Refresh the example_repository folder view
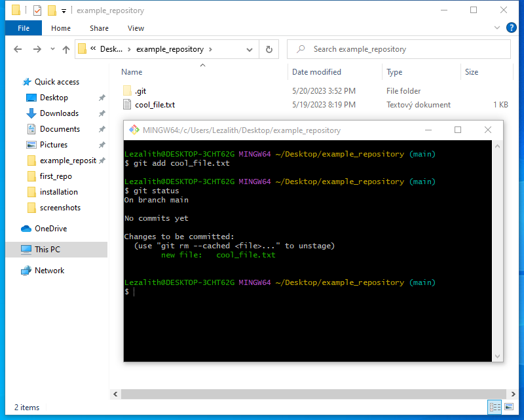The width and height of the screenshot is (524, 420). pyautogui.click(x=269, y=50)
